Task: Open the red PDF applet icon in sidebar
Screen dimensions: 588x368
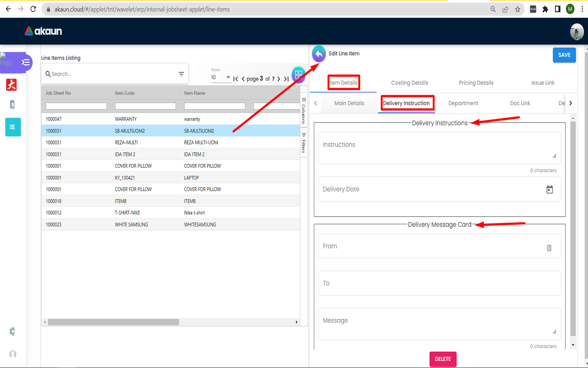Action: (11, 85)
